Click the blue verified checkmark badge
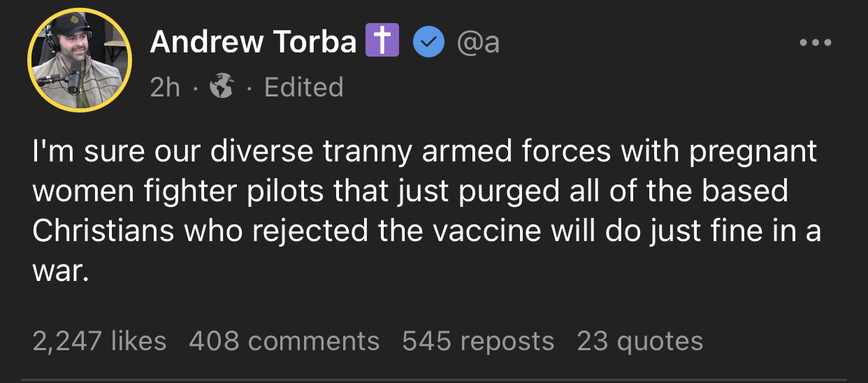This screenshot has width=868, height=383. [x=428, y=43]
